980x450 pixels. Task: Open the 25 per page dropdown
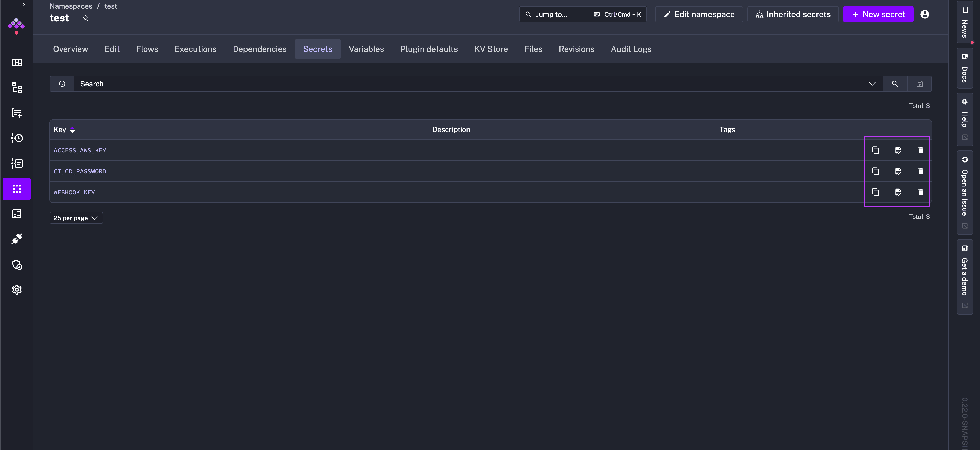click(76, 218)
